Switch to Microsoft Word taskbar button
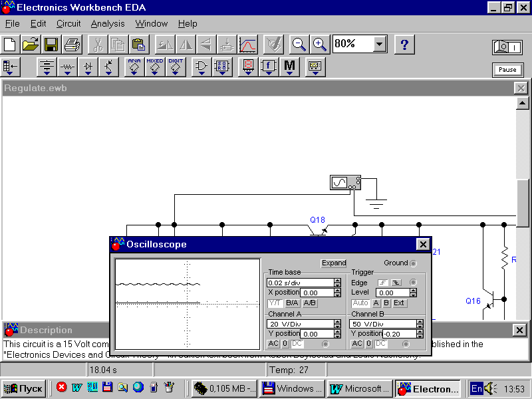The width and height of the screenshot is (532, 399). pyautogui.click(x=360, y=388)
